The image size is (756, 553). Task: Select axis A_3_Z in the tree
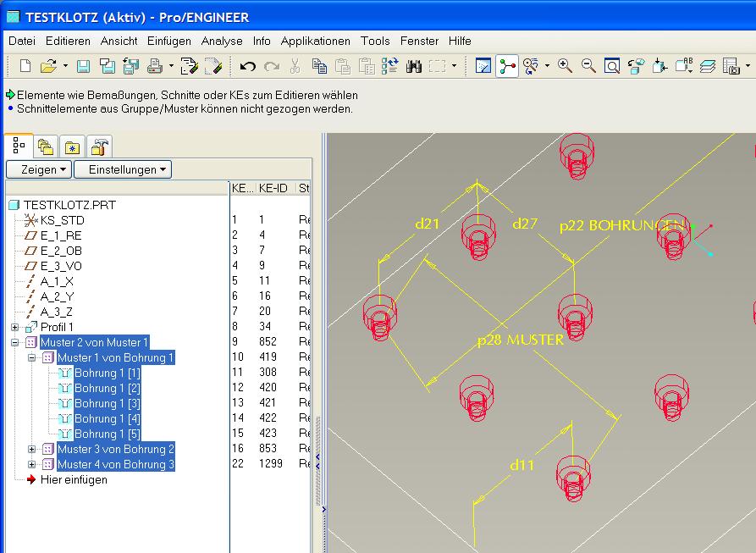[57, 312]
